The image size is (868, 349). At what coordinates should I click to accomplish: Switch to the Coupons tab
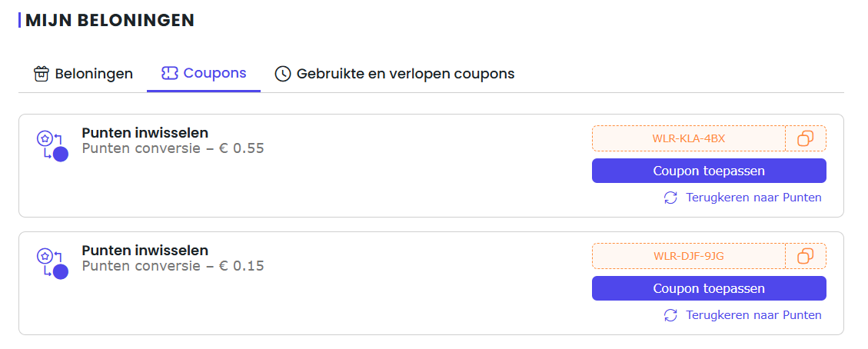point(204,74)
